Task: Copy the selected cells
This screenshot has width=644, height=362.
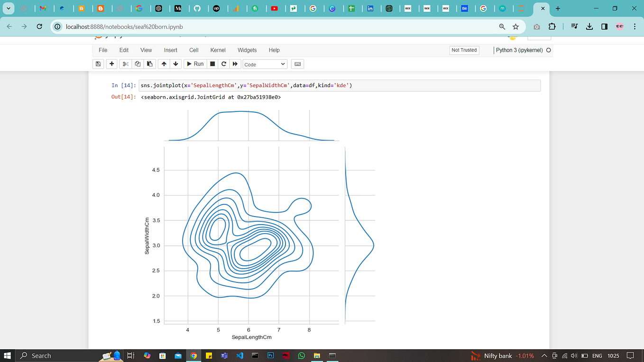Action: 137,63
